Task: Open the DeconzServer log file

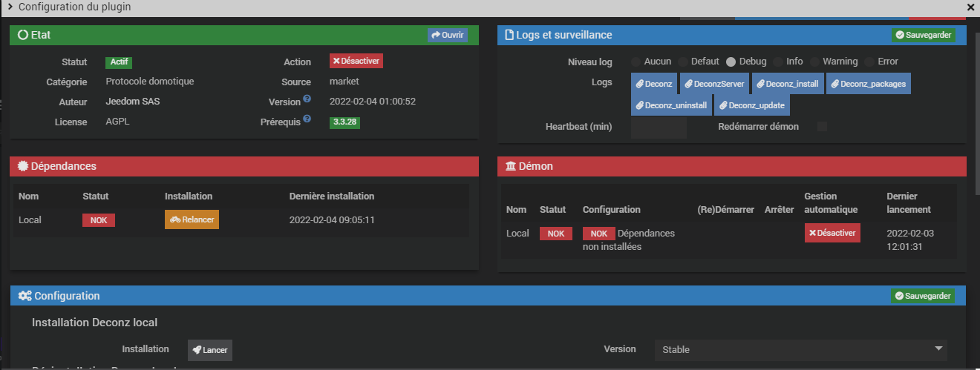Action: 714,84
